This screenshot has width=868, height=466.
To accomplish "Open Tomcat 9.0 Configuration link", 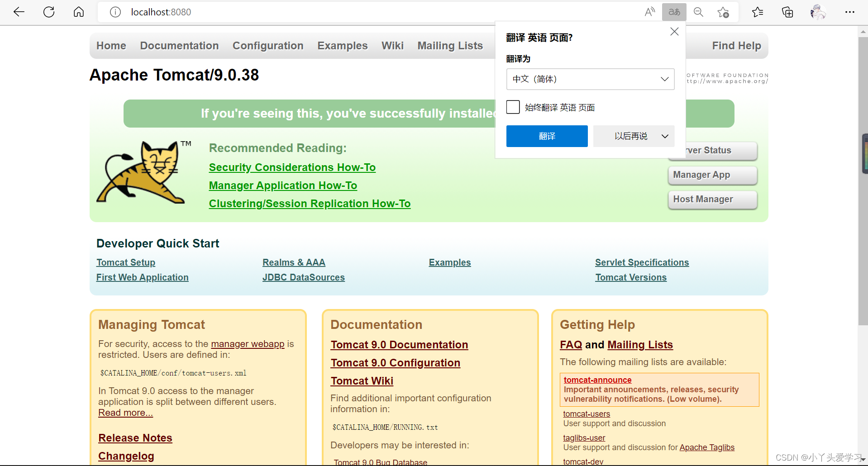I will (x=396, y=363).
